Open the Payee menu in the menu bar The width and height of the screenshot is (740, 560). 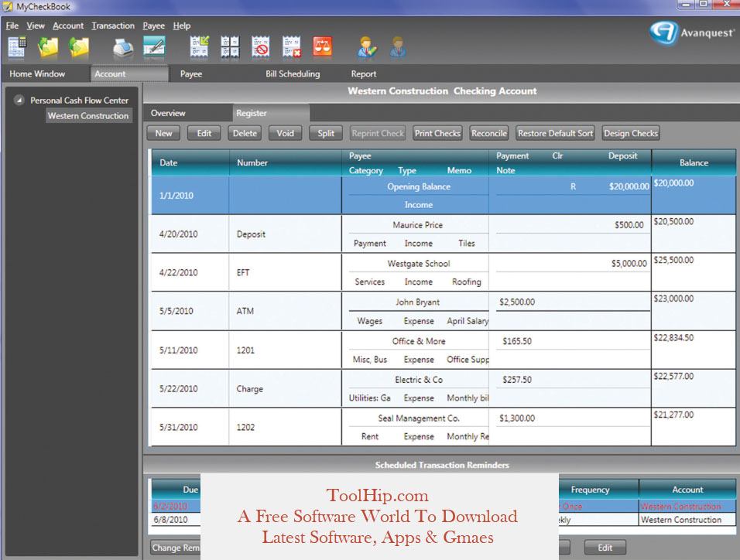tap(154, 26)
